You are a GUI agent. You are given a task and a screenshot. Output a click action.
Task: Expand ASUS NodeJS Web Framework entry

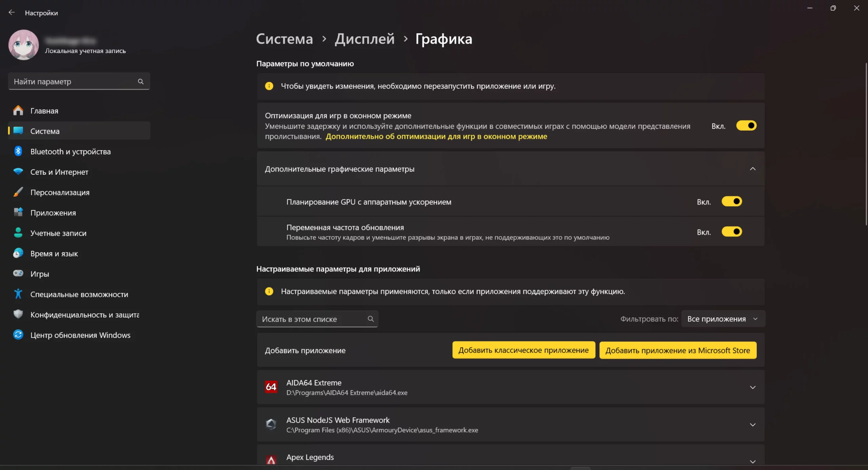coord(752,425)
